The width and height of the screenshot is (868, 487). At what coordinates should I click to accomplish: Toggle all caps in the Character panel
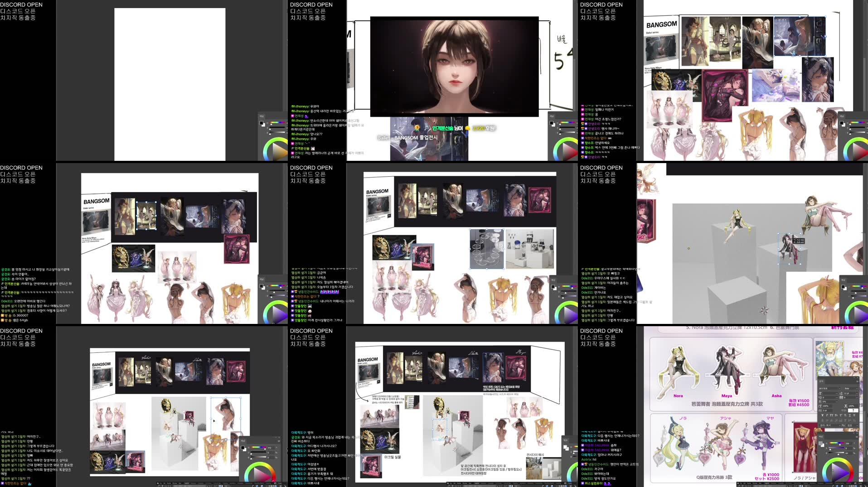[832, 415]
